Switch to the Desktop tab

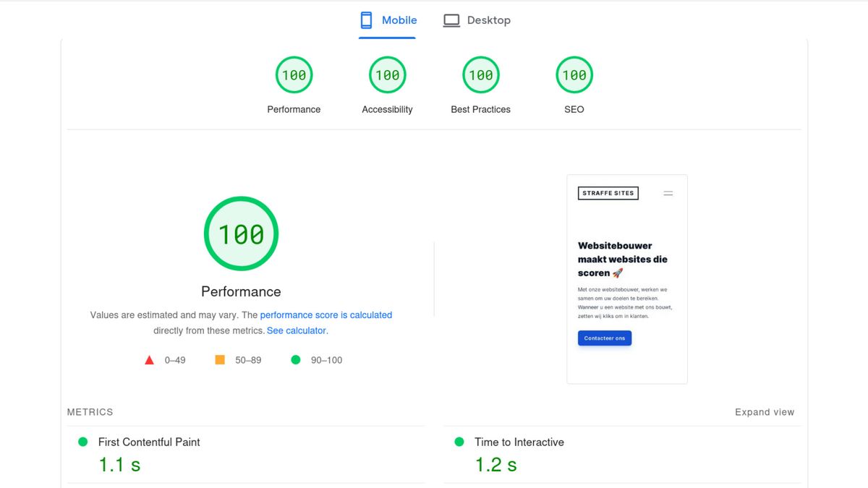point(477,20)
